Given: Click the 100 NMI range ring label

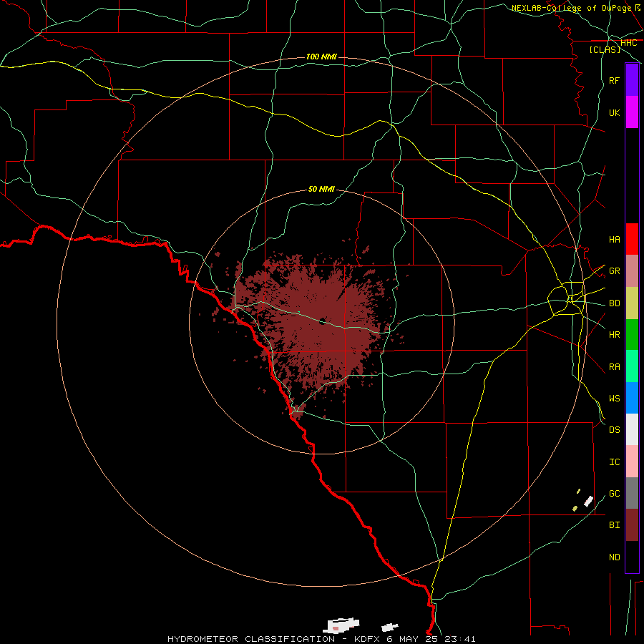Looking at the screenshot, I should click(321, 57).
